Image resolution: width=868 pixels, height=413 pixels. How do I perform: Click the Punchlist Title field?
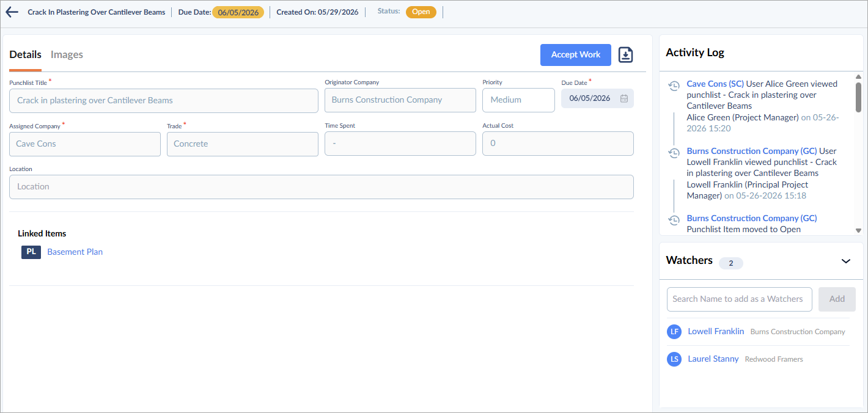click(164, 101)
